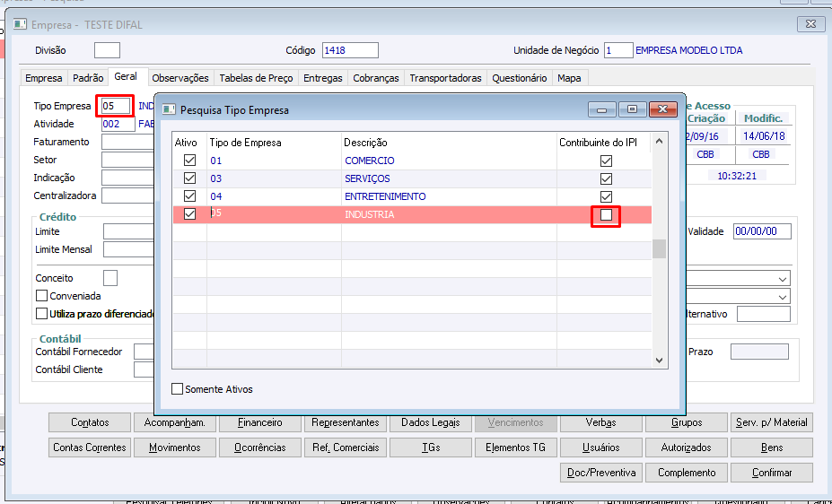Toggle Contribuinte do IPI for ENTRETENIMENTO
Screen dimensions: 832x504
click(x=606, y=196)
